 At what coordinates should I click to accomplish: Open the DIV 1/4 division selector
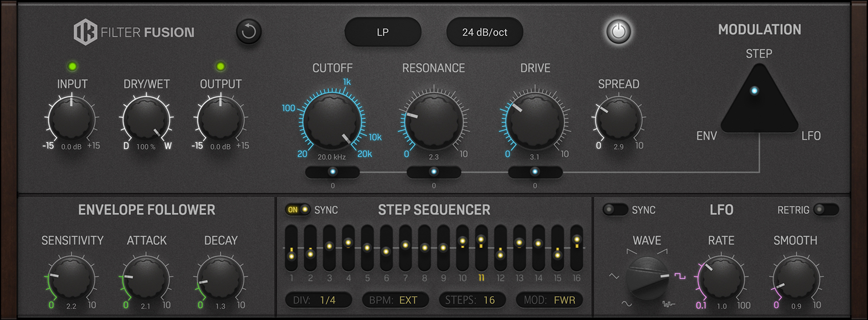[x=319, y=300]
